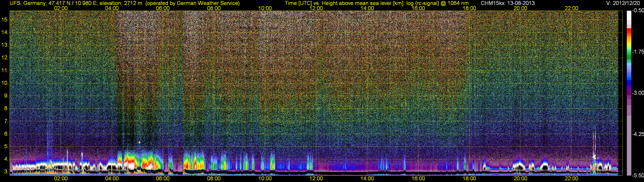Click the '16:00' label on top time axis
Screen dimensions: 644x182
[x=418, y=8]
